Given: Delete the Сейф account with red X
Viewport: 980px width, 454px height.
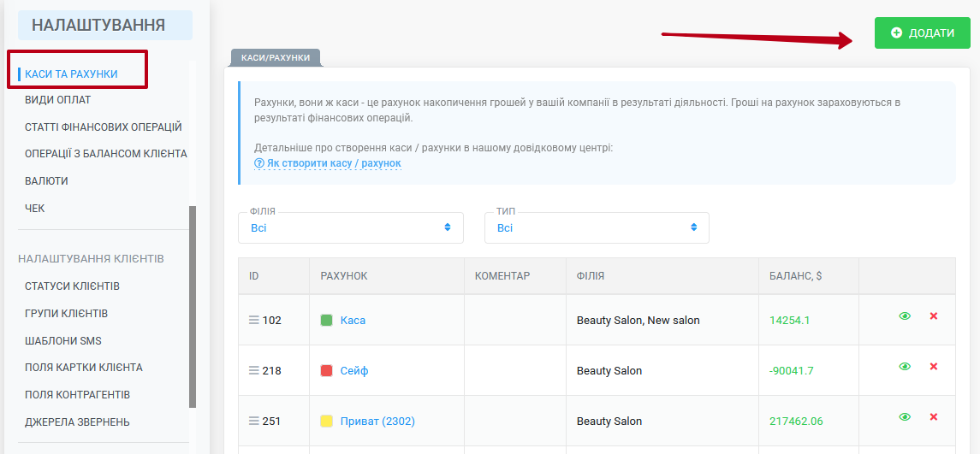Looking at the screenshot, I should coord(934,367).
